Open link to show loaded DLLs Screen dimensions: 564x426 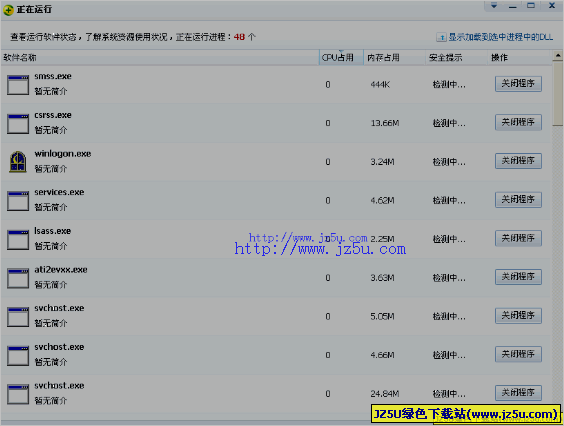[501, 37]
